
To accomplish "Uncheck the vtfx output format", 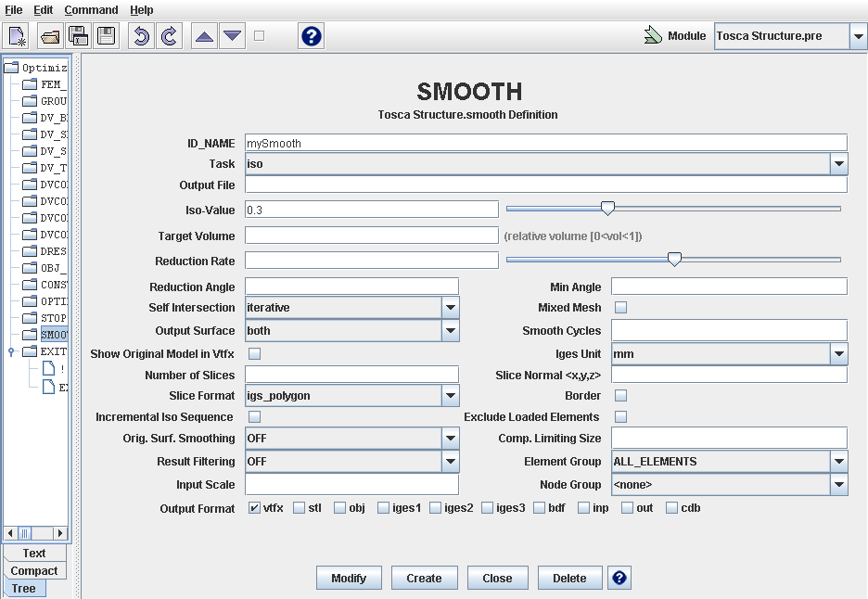I will point(254,508).
